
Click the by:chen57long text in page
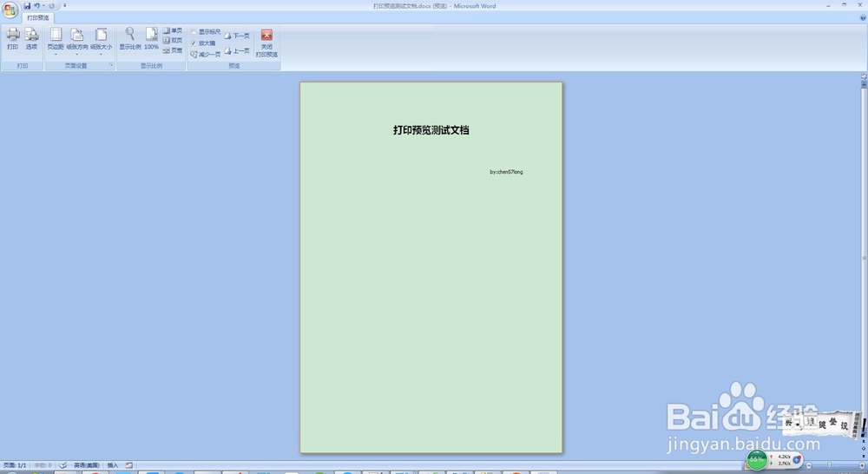pos(506,172)
